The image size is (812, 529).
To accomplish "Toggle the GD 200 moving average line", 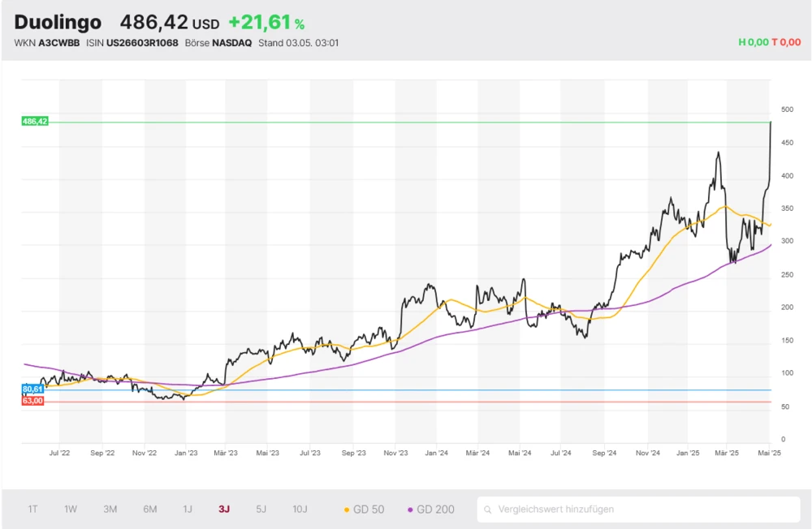I will (x=430, y=510).
